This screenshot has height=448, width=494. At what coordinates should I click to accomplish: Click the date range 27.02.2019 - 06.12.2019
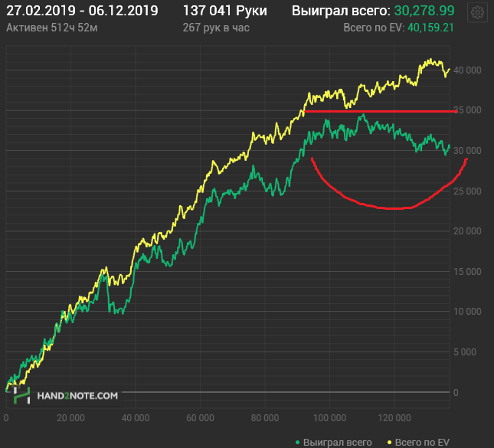pyautogui.click(x=82, y=11)
